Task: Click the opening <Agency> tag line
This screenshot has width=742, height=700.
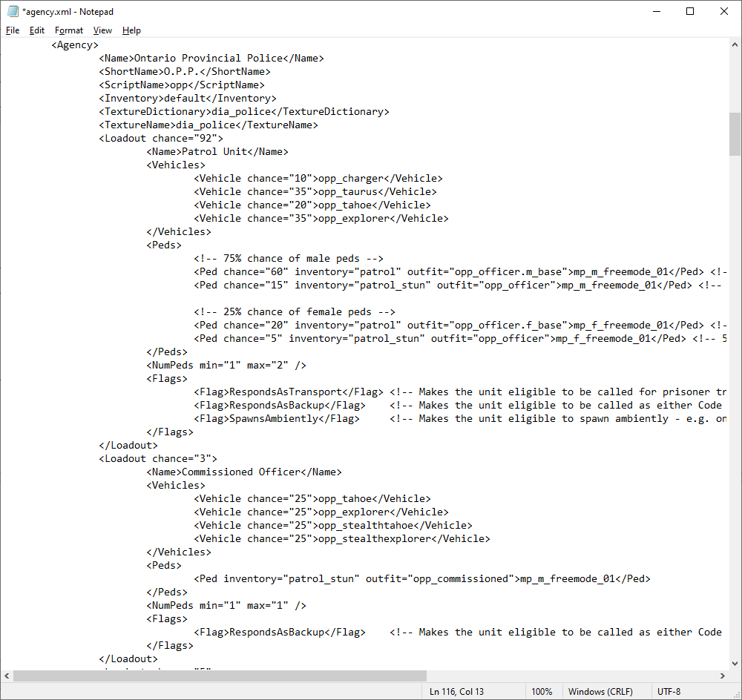Action: click(75, 45)
